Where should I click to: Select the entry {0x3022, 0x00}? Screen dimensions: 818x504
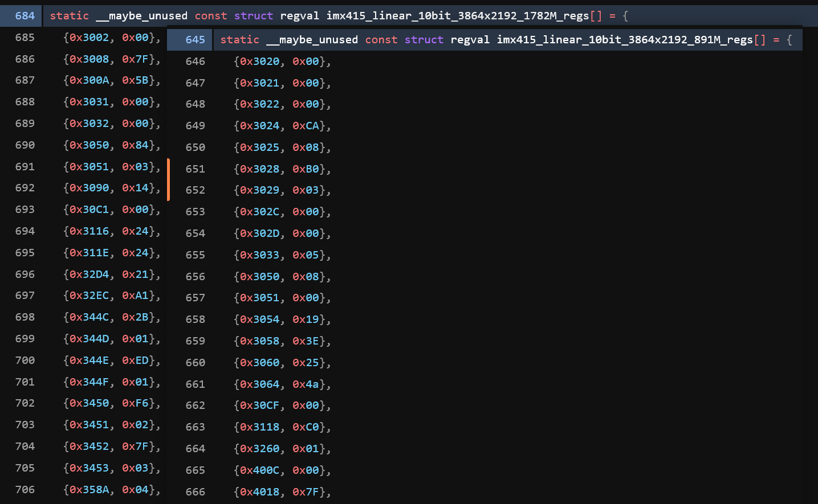tap(282, 104)
